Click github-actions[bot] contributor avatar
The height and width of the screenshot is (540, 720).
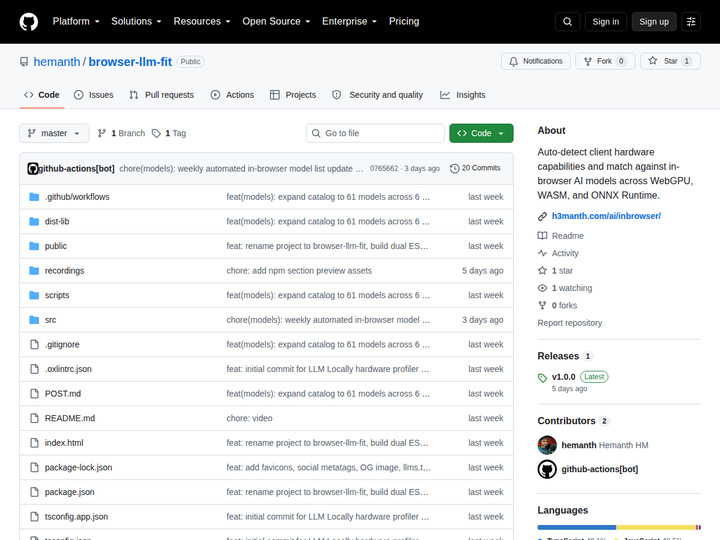[x=547, y=469]
